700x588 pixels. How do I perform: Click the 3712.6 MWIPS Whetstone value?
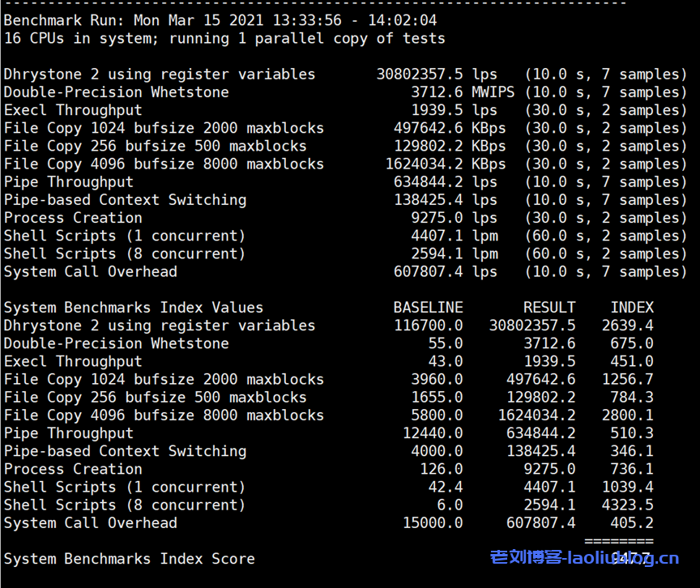462,92
